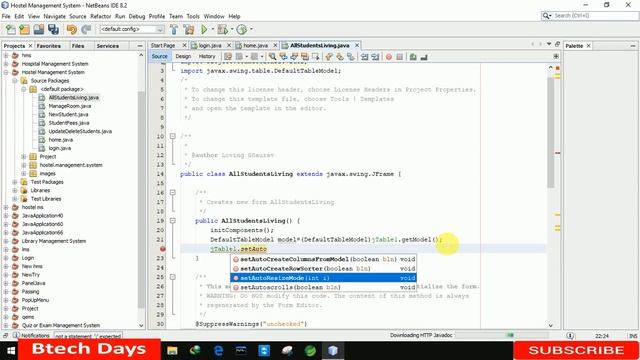Click the Source view button
640x360 pixels.
pos(160,56)
